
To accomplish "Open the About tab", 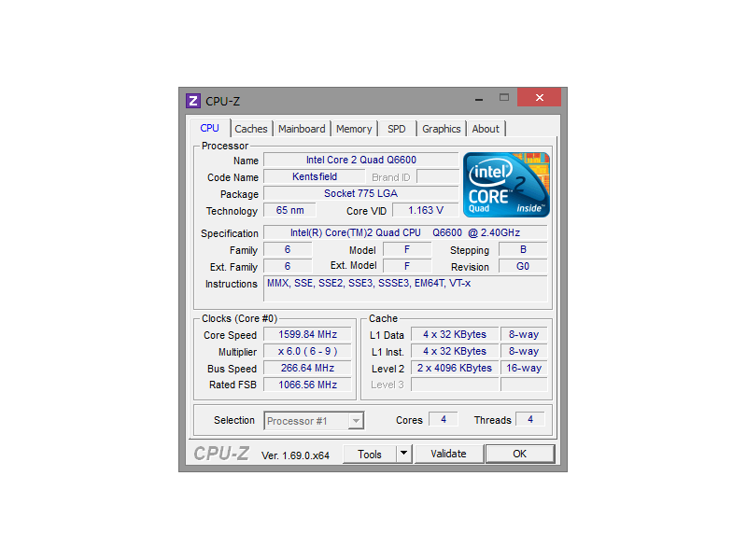I will pos(486,129).
